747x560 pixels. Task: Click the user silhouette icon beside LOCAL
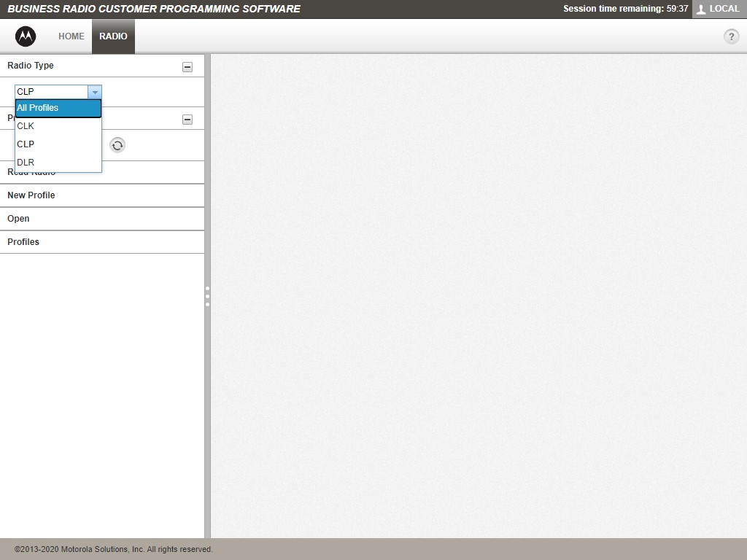[701, 9]
